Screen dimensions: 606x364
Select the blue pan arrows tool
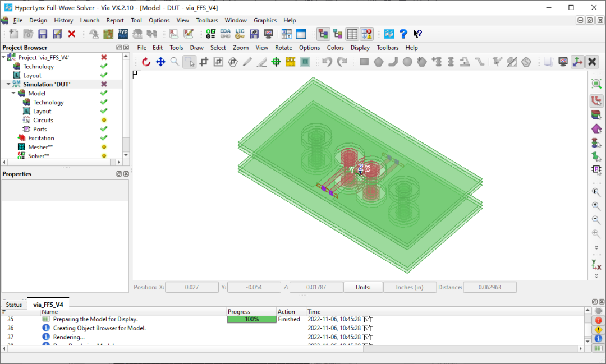pos(160,62)
